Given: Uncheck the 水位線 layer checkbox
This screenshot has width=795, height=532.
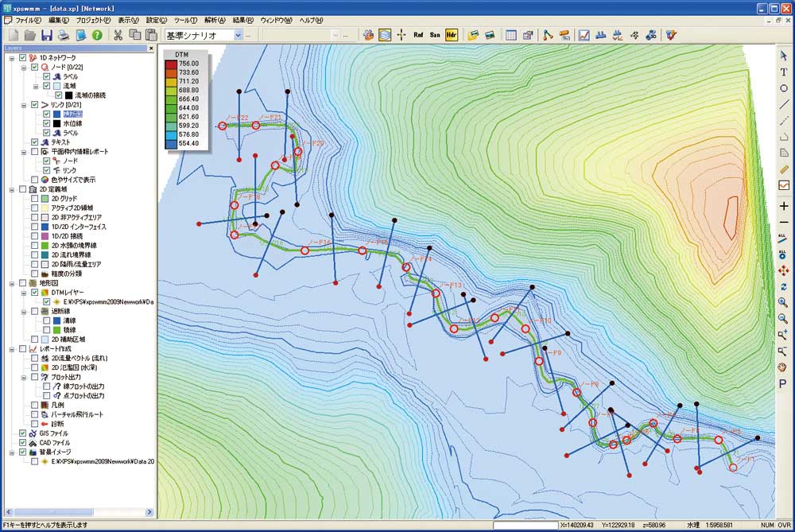Looking at the screenshot, I should (x=47, y=123).
